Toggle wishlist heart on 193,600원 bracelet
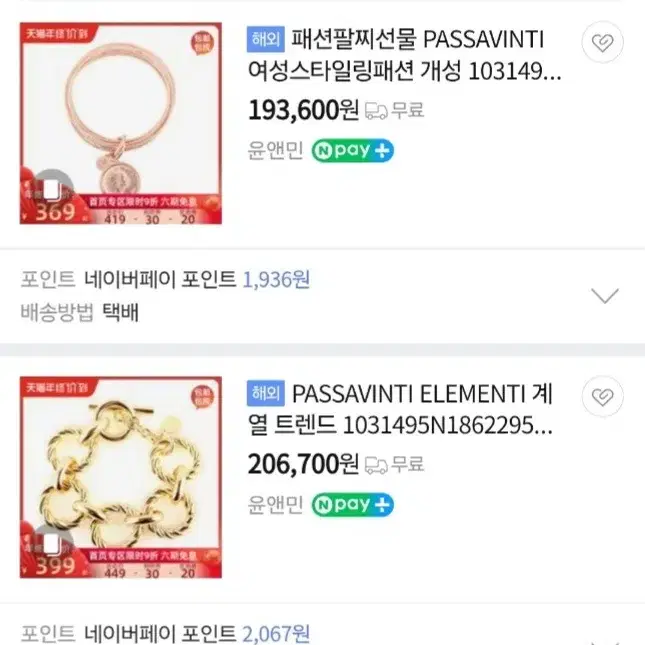Image resolution: width=645 pixels, height=645 pixels. point(603,42)
